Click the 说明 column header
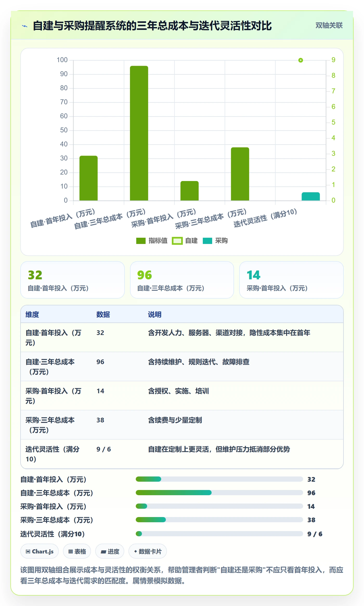Image resolution: width=364 pixels, height=606 pixels. [155, 314]
